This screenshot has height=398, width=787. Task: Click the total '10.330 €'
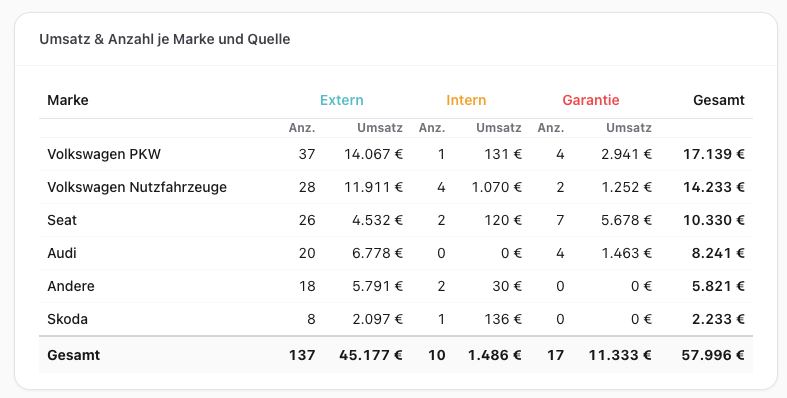coord(714,220)
